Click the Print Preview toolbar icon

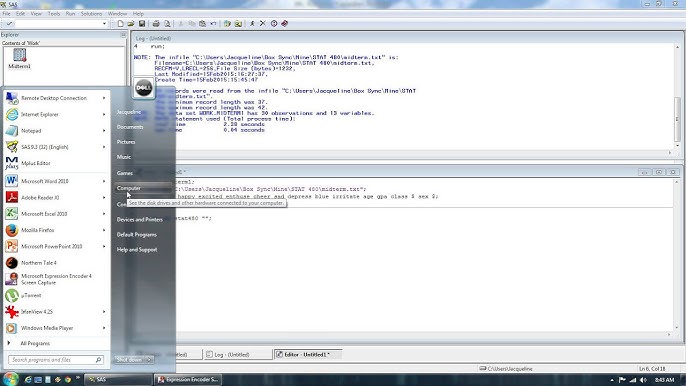(x=167, y=24)
